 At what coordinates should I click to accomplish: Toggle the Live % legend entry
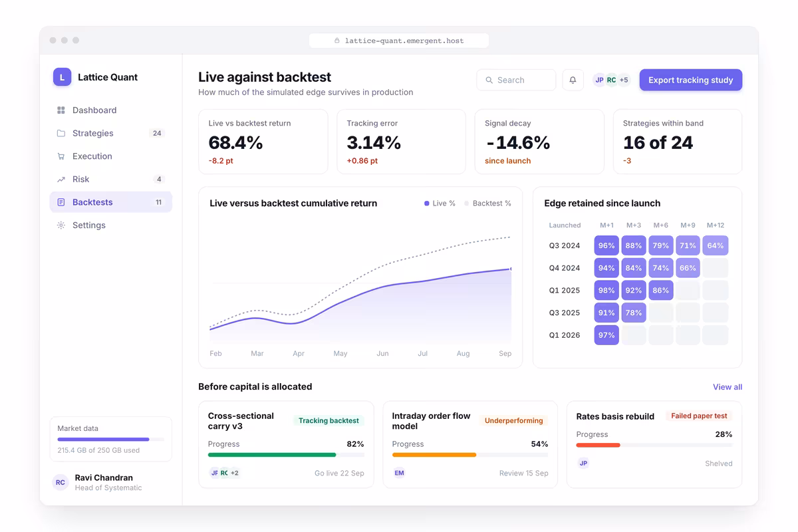click(x=440, y=203)
